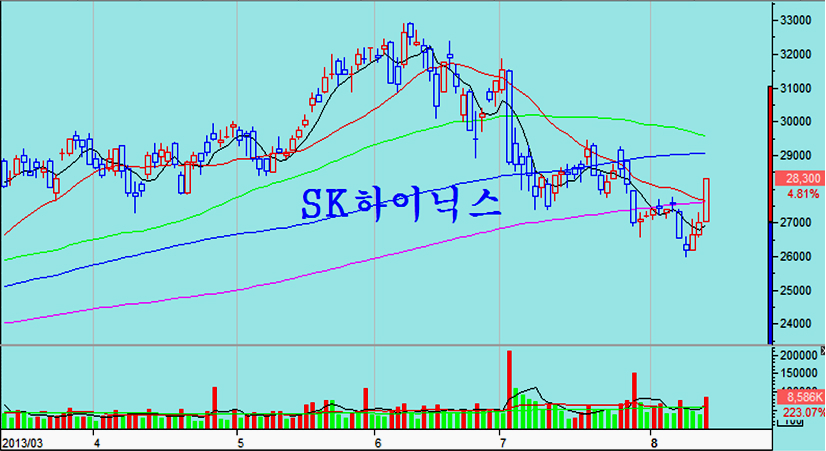Click the 4.81% change percentage label
The image size is (826, 451).
(x=798, y=194)
